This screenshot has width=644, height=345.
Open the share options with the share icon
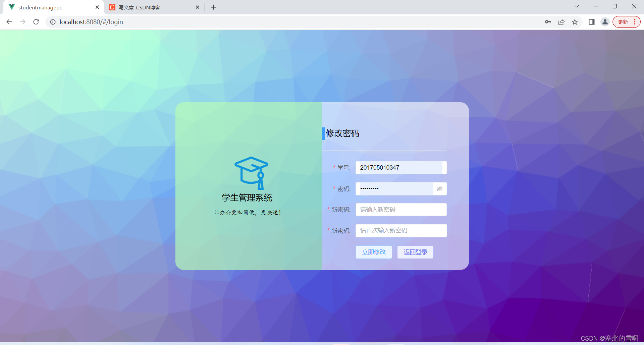[x=561, y=22]
